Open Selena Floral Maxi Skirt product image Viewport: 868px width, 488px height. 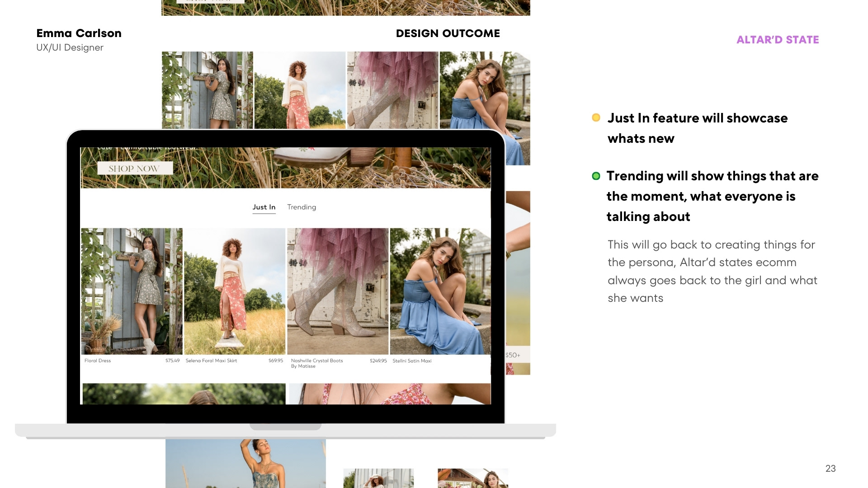tap(234, 291)
